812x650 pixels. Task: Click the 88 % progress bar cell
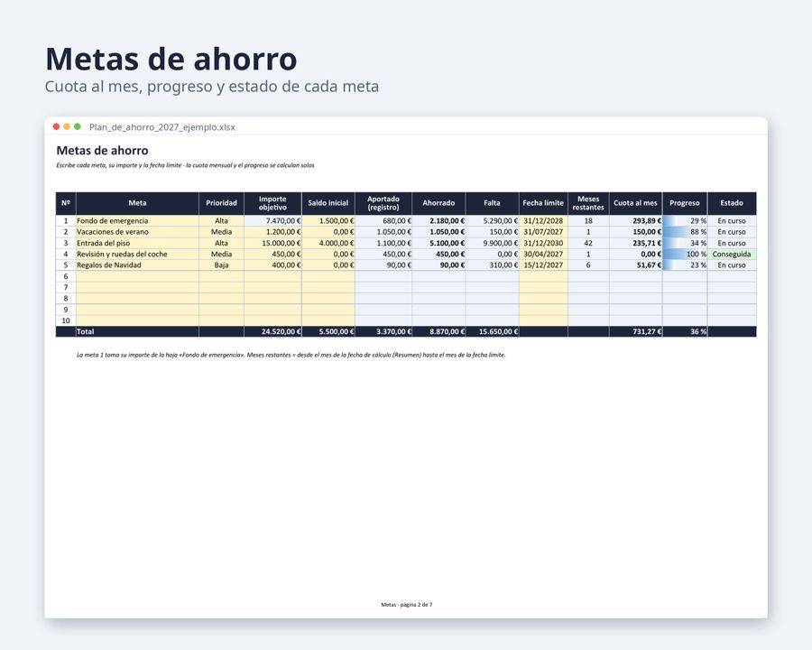685,232
